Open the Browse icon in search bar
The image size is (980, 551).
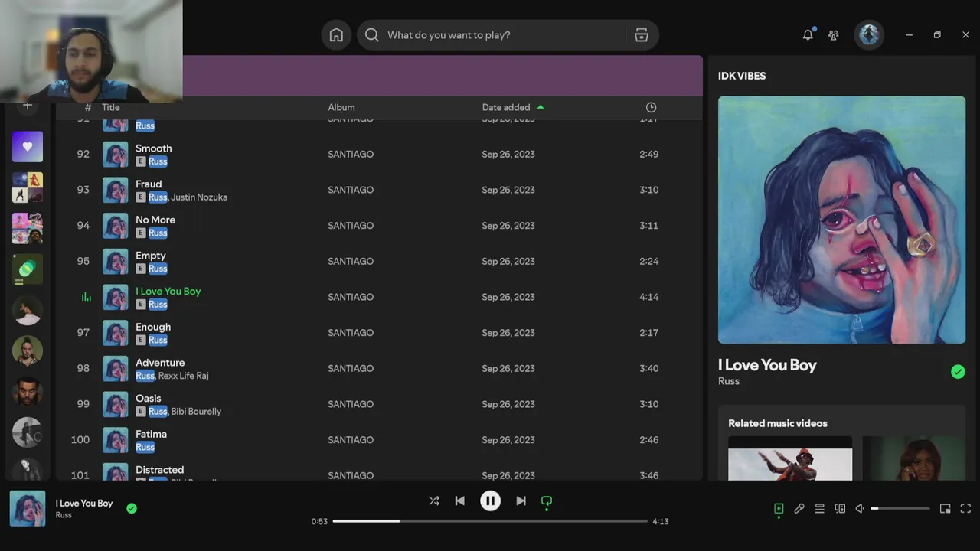click(x=642, y=35)
